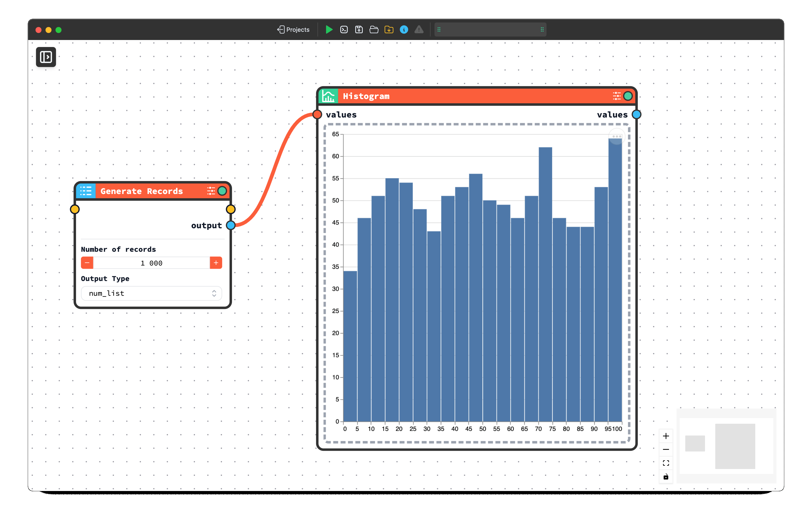Edit the Number of records value field
The image size is (812, 528).
coord(151,263)
